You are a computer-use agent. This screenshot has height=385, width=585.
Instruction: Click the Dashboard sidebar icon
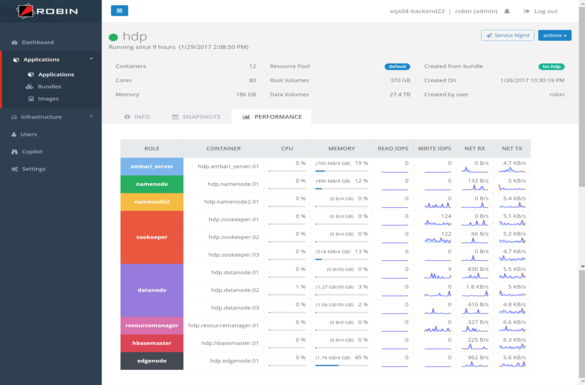(x=15, y=42)
